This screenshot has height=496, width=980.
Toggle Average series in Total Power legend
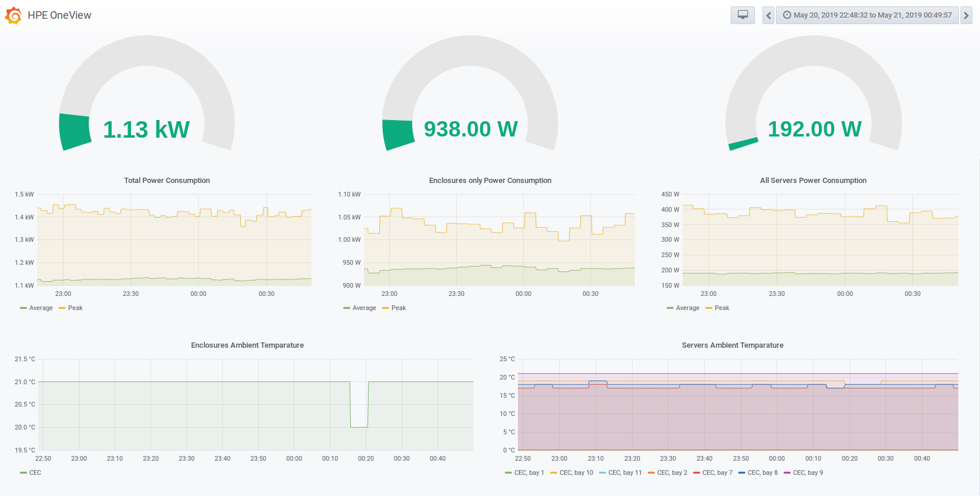pos(36,308)
